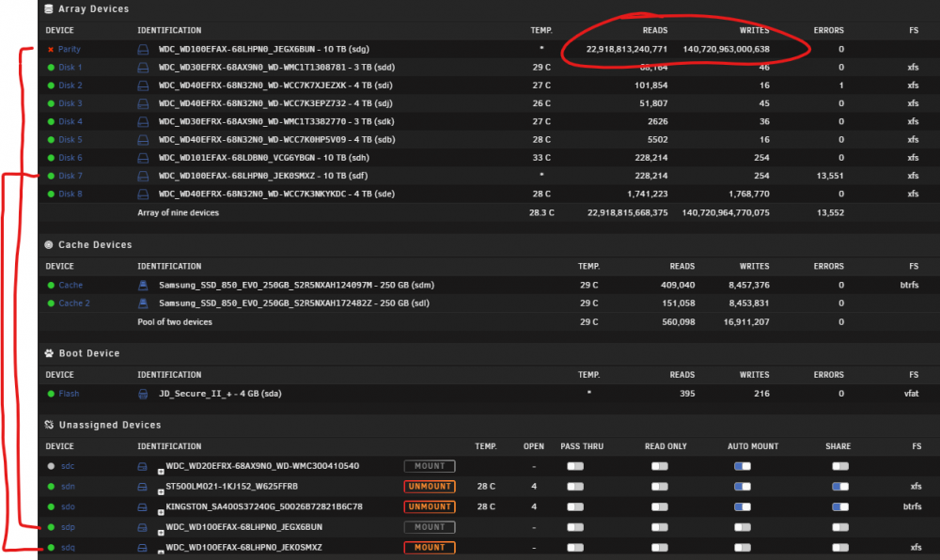The width and height of the screenshot is (940, 560).
Task: Unmount the sdo Kingston drive
Action: pyautogui.click(x=430, y=507)
